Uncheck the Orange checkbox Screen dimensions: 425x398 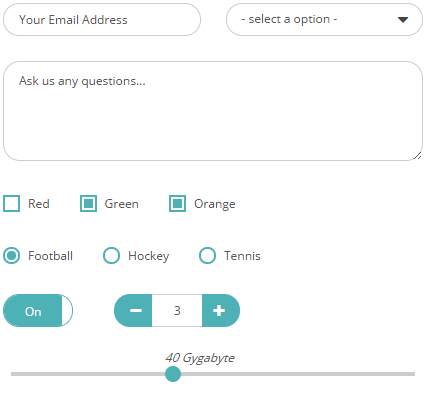[177, 204]
